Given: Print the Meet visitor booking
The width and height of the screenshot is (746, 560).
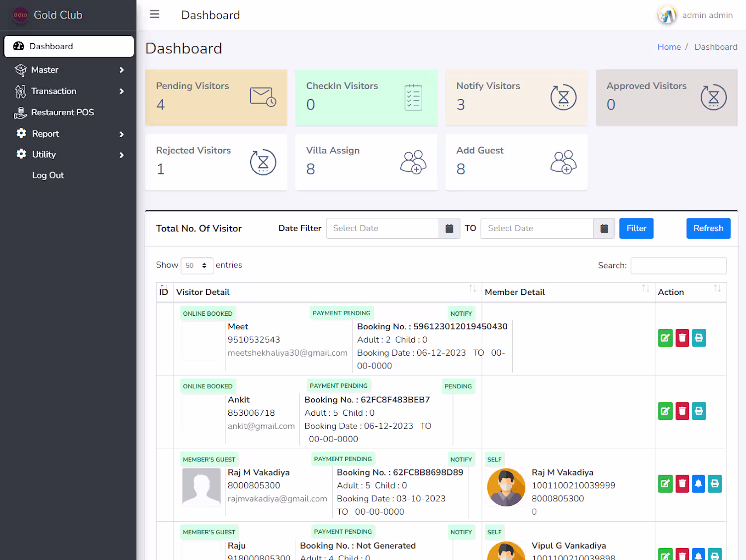Looking at the screenshot, I should (699, 338).
